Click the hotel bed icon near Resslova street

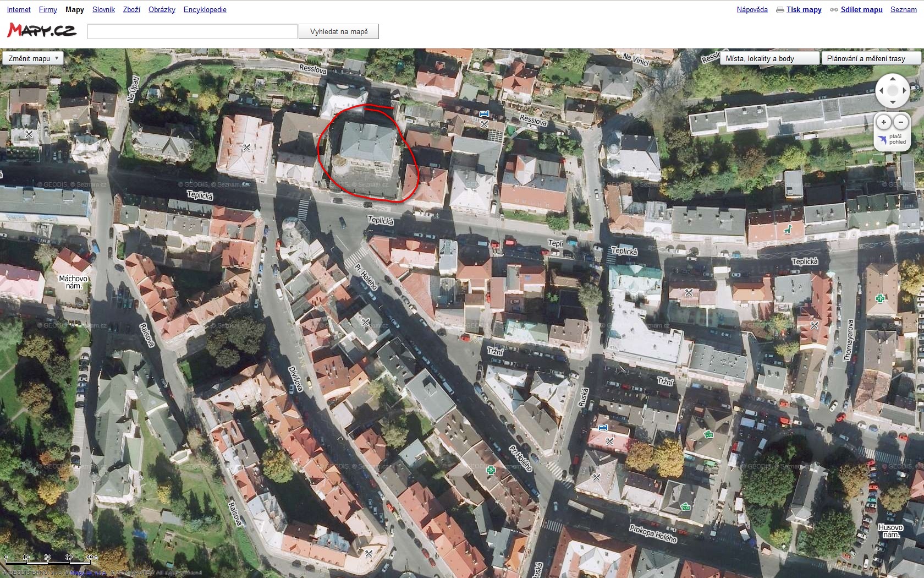click(483, 114)
